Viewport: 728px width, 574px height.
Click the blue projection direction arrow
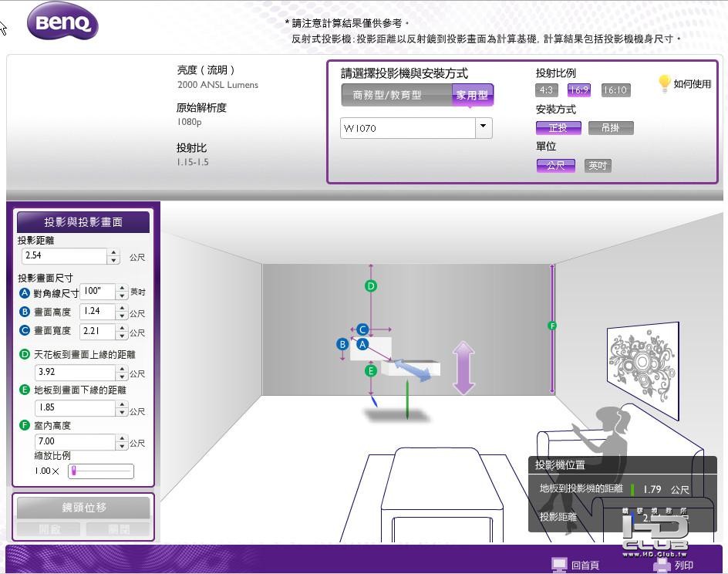[x=413, y=370]
